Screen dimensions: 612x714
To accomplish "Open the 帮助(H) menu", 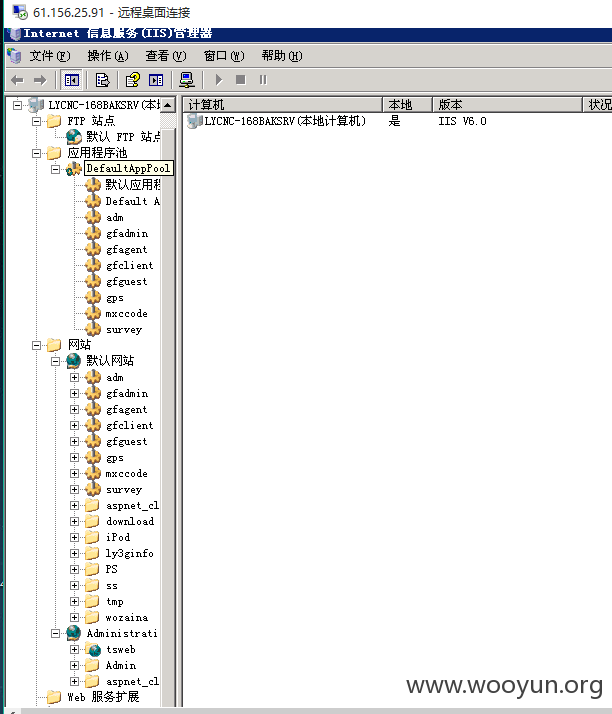I will pos(282,56).
